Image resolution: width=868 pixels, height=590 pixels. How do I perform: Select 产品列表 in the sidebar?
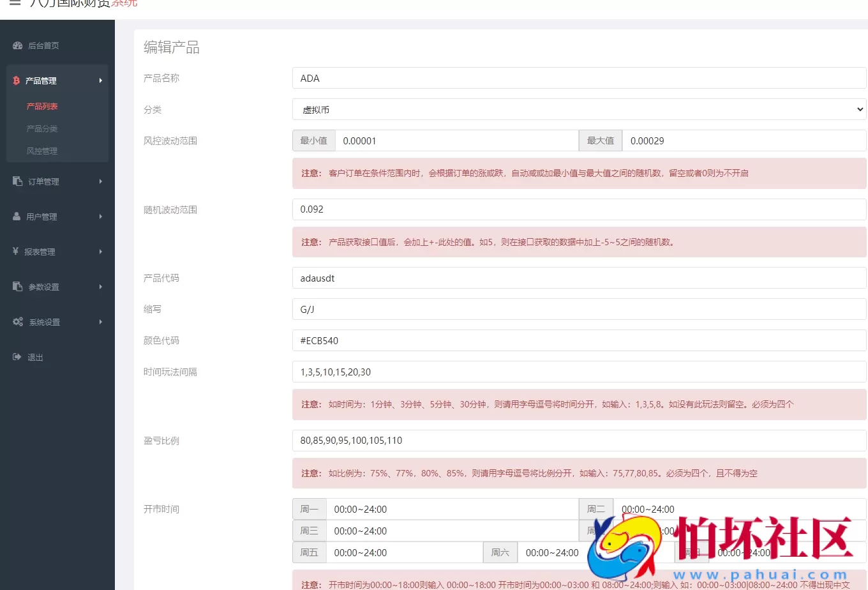[x=42, y=105]
